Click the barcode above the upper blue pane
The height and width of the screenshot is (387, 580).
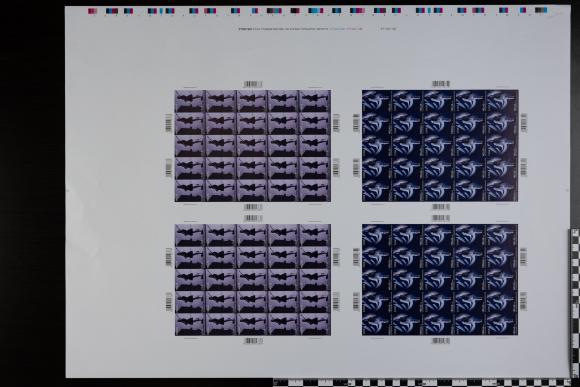click(x=441, y=84)
